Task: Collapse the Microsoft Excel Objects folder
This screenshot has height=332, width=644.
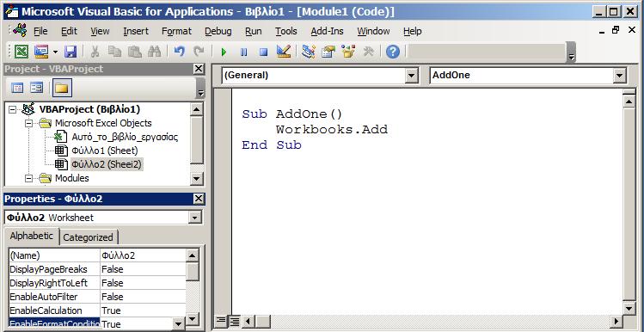Action: pyautogui.click(x=28, y=123)
